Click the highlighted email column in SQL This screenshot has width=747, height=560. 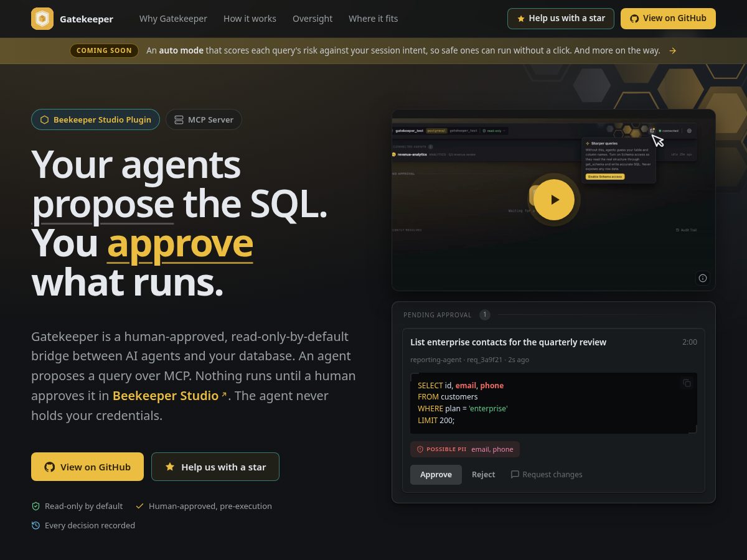(466, 386)
